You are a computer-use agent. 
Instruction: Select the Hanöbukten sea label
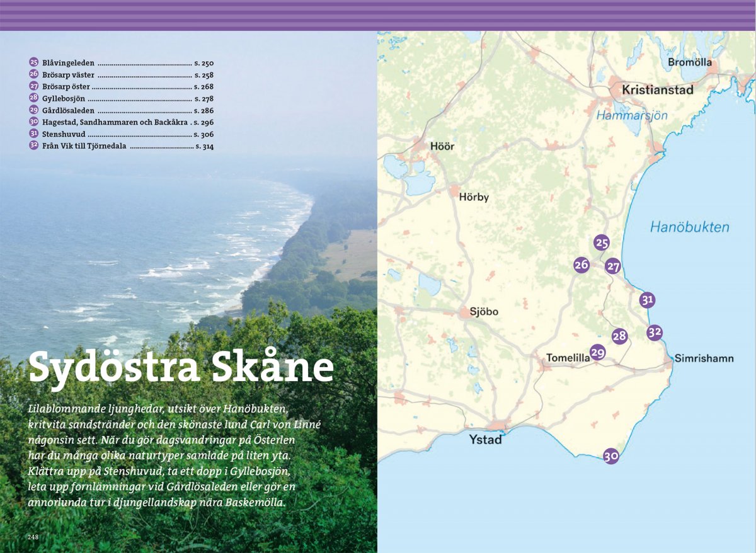point(689,227)
